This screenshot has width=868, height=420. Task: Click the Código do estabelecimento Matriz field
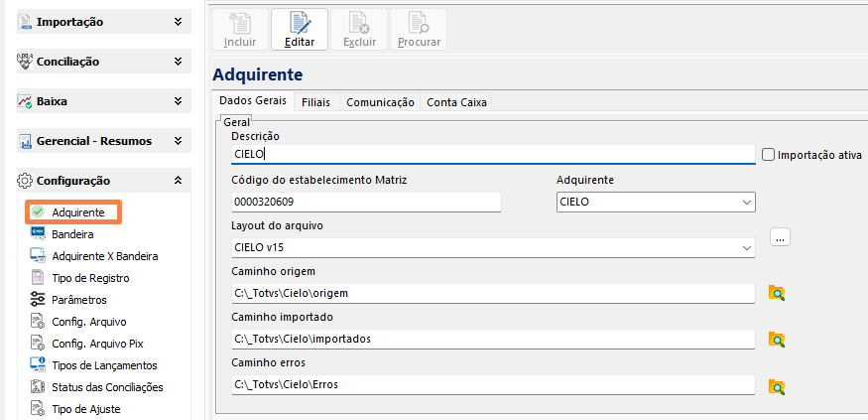coord(365,203)
